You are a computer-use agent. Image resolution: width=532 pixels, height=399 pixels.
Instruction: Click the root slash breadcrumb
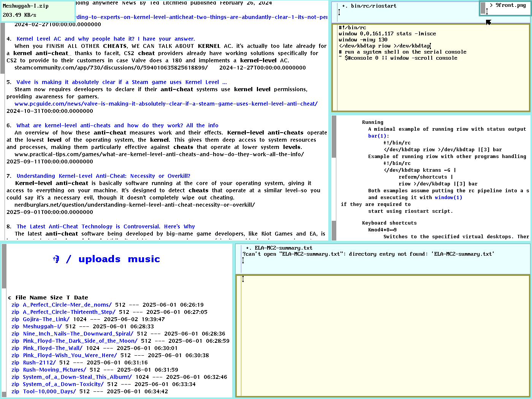tap(69, 259)
